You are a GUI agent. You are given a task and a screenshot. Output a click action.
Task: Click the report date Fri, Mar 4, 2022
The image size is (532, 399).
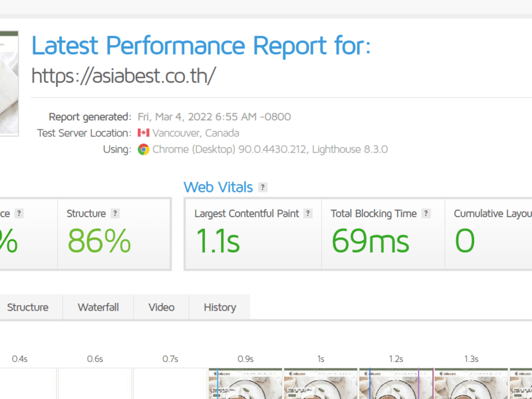pyautogui.click(x=214, y=117)
